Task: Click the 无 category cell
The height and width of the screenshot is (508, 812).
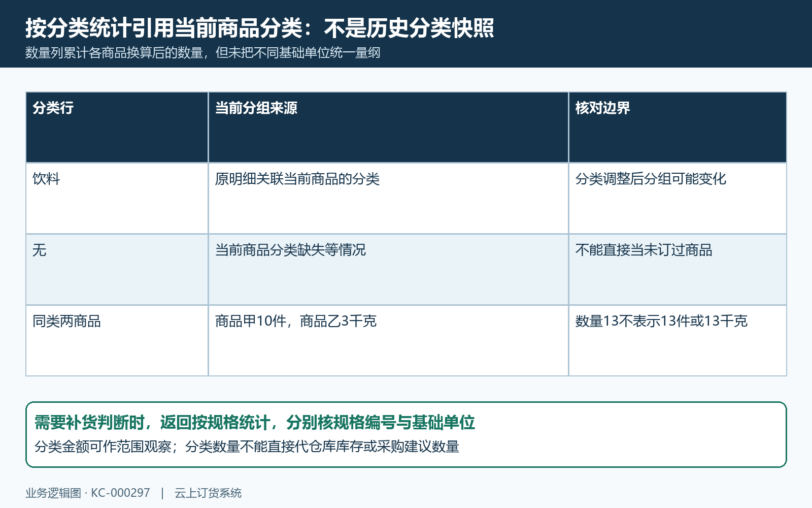Action: coord(117,270)
